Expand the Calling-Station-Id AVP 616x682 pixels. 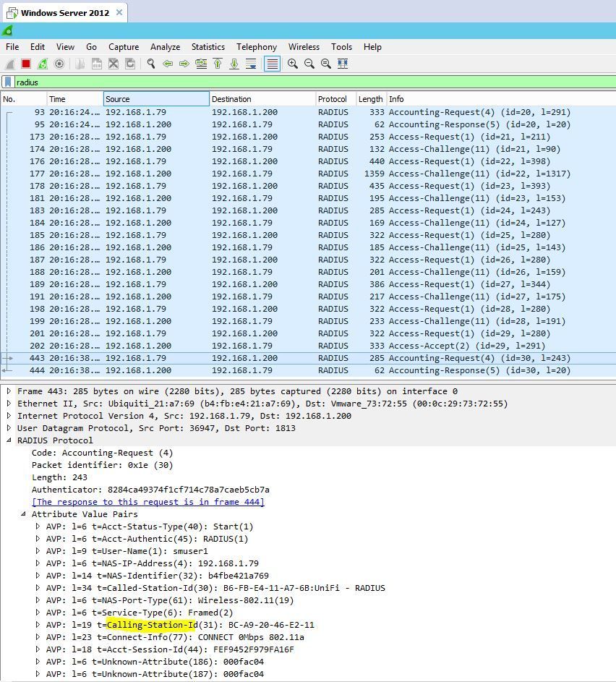pos(38,625)
